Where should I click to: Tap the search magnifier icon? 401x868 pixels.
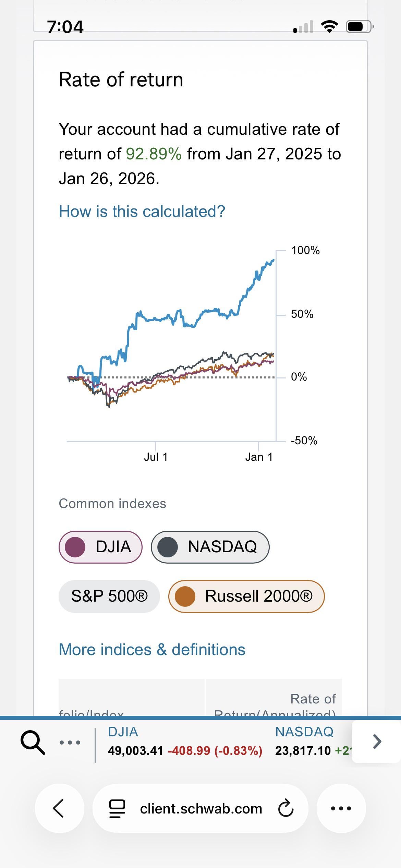click(33, 742)
